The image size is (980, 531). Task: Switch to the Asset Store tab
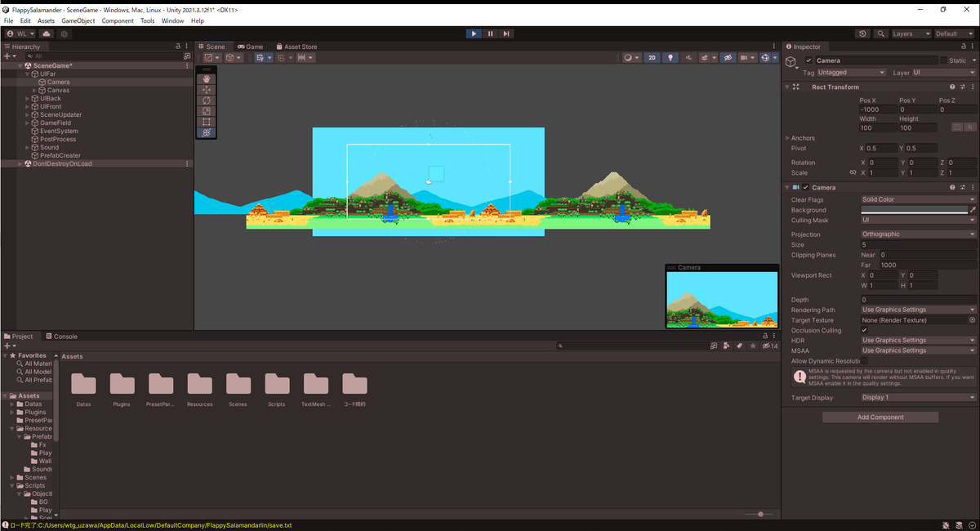point(296,47)
